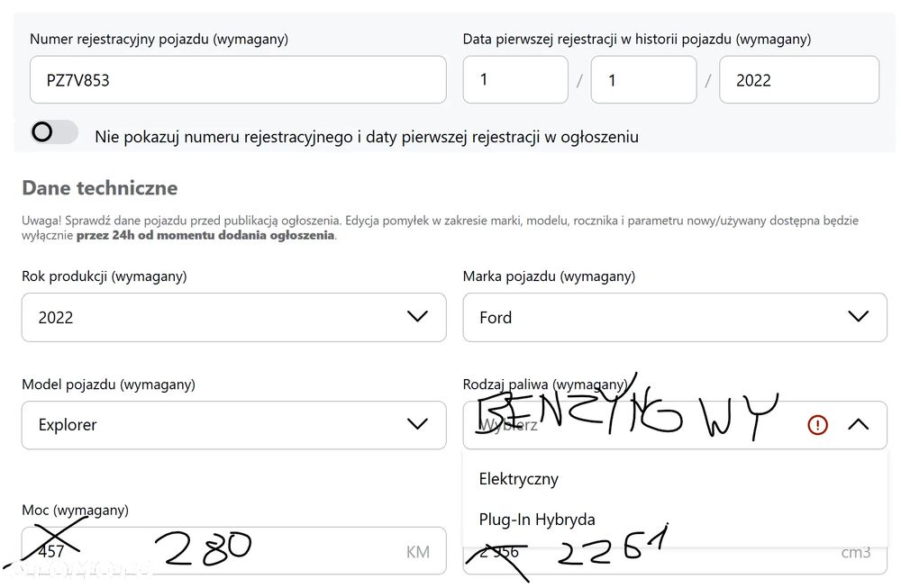Screen dimensions: 901x588
Task: Click the registration number field PZ7V853
Action: pos(238,80)
